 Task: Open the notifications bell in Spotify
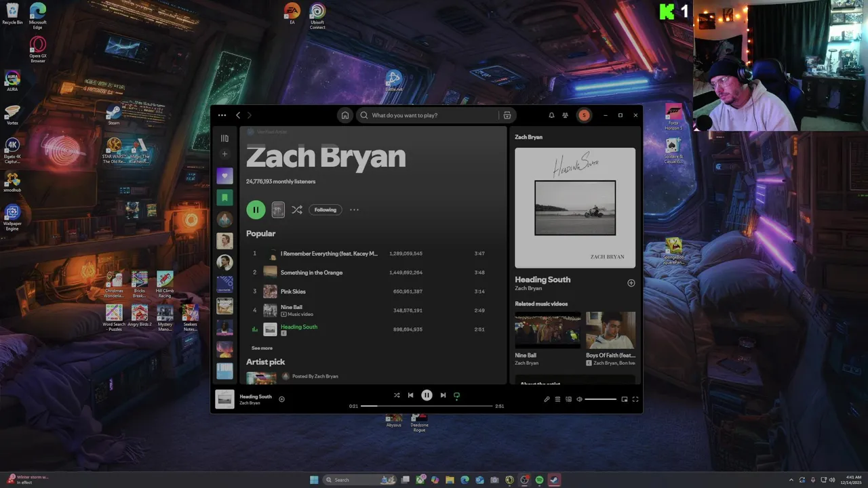[551, 115]
